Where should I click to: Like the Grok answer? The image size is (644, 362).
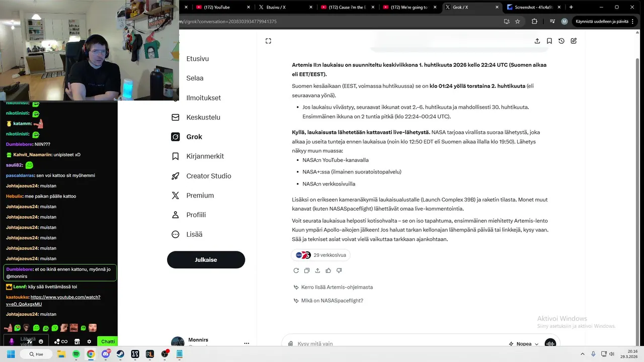(329, 270)
